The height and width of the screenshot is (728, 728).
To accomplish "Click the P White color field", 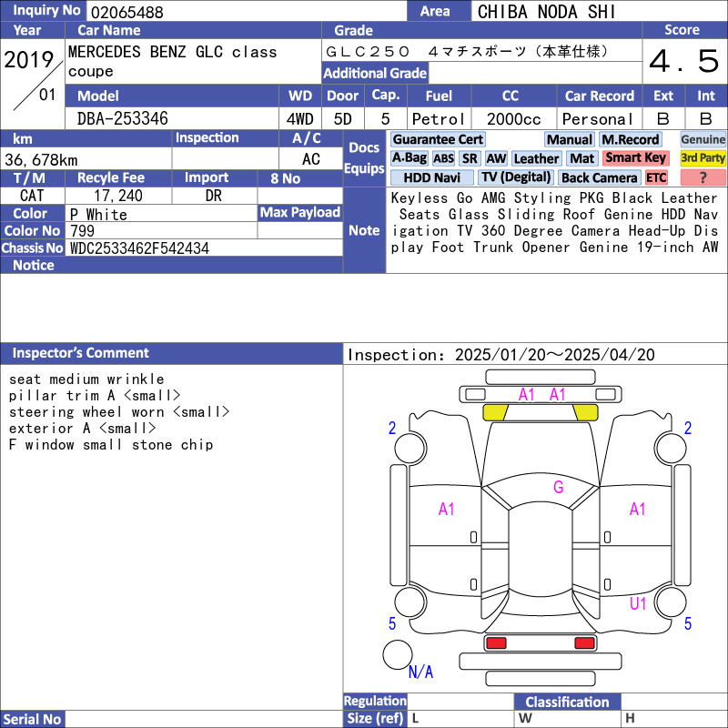I will click(x=98, y=215).
